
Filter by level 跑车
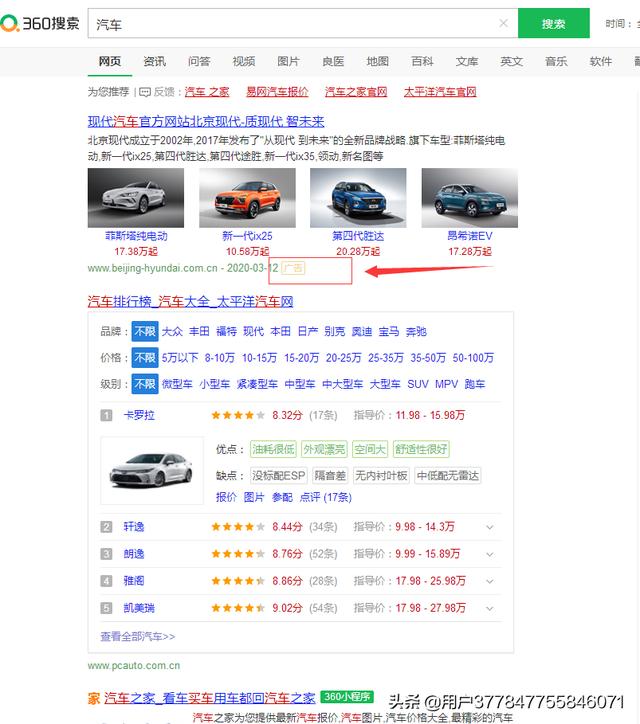475,384
